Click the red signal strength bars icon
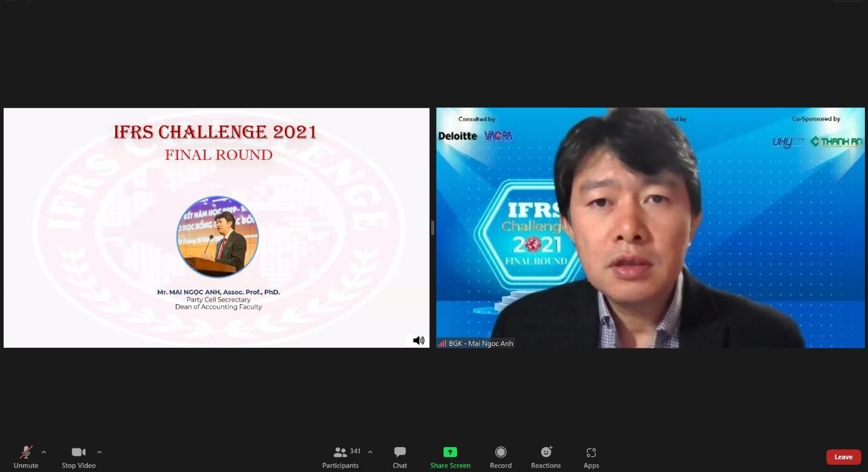 click(x=442, y=344)
